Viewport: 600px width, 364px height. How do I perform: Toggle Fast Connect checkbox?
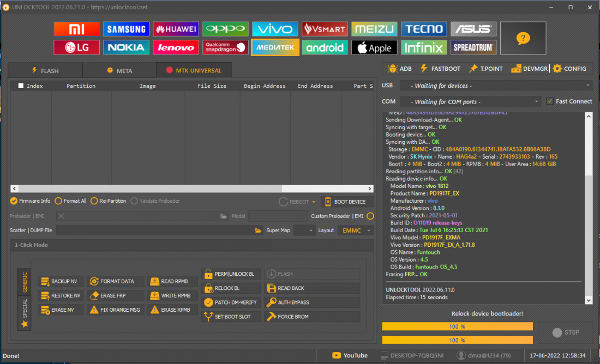[x=550, y=101]
